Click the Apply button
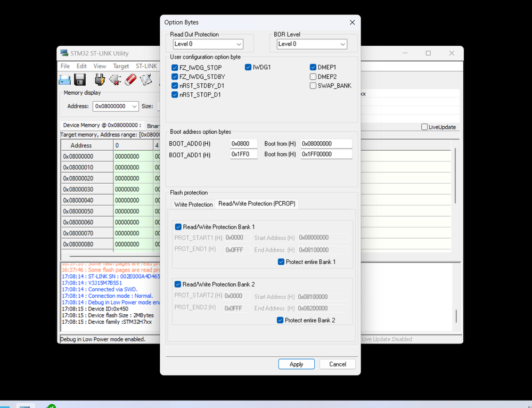532x408 pixels. (x=296, y=364)
